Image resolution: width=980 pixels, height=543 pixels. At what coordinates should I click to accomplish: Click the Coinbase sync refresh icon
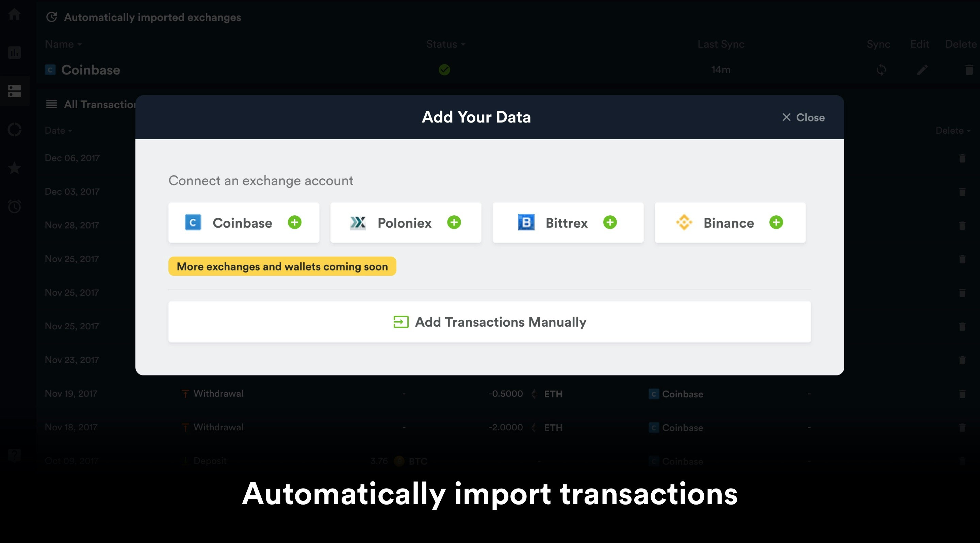[x=881, y=70]
